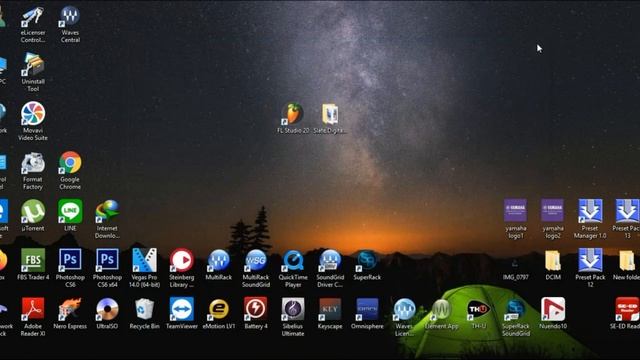Select the Preset Pack 12 icon

tap(590, 260)
